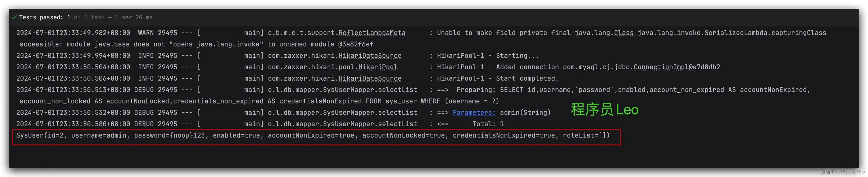Viewport: 868px width, 177px height.
Task: Click the WARN level label in first log
Action: click(146, 33)
